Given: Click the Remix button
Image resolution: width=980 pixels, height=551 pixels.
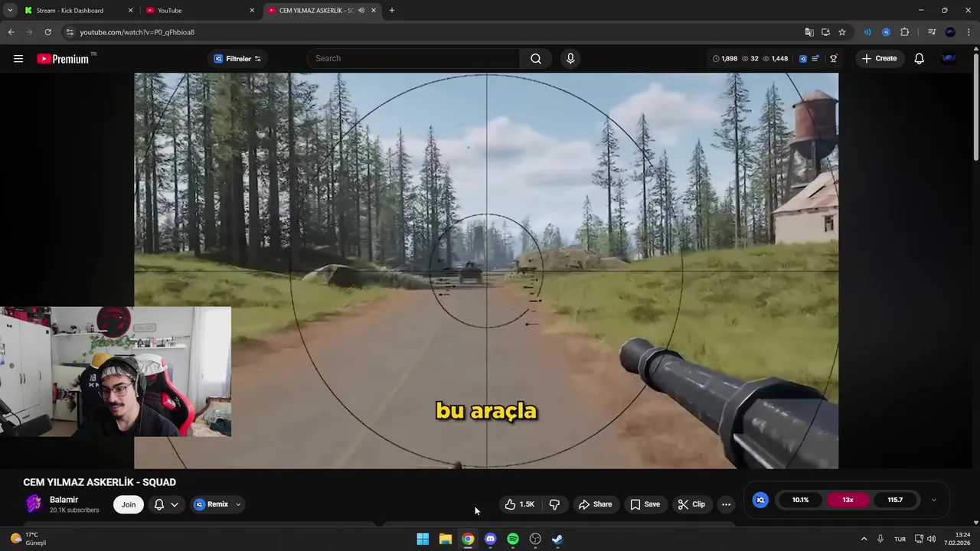Looking at the screenshot, I should [x=211, y=504].
